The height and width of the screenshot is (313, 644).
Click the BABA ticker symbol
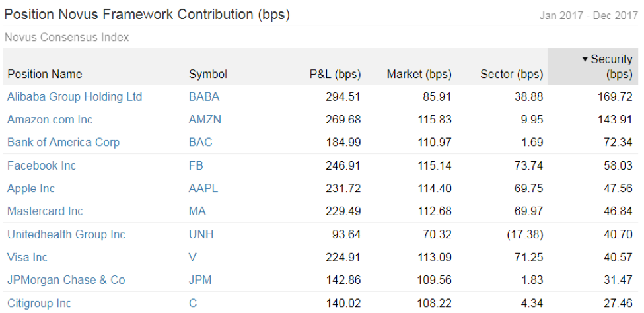[204, 97]
